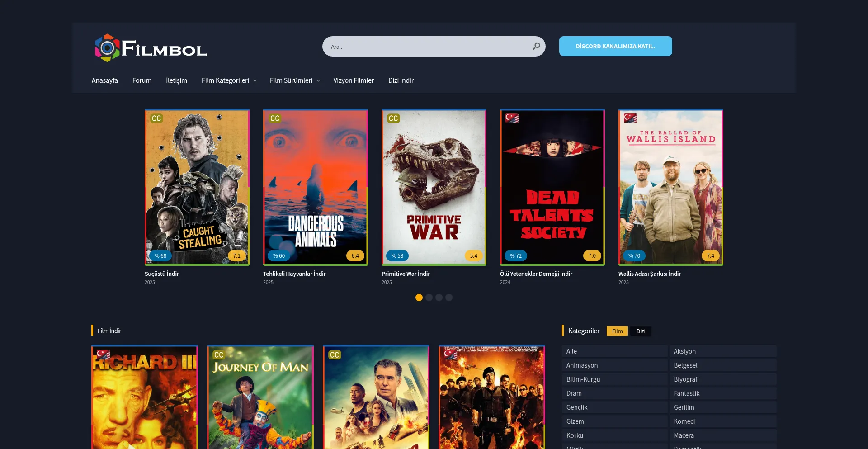
Task: Open Vizyon Filmler from the navigation
Action: coord(354,80)
